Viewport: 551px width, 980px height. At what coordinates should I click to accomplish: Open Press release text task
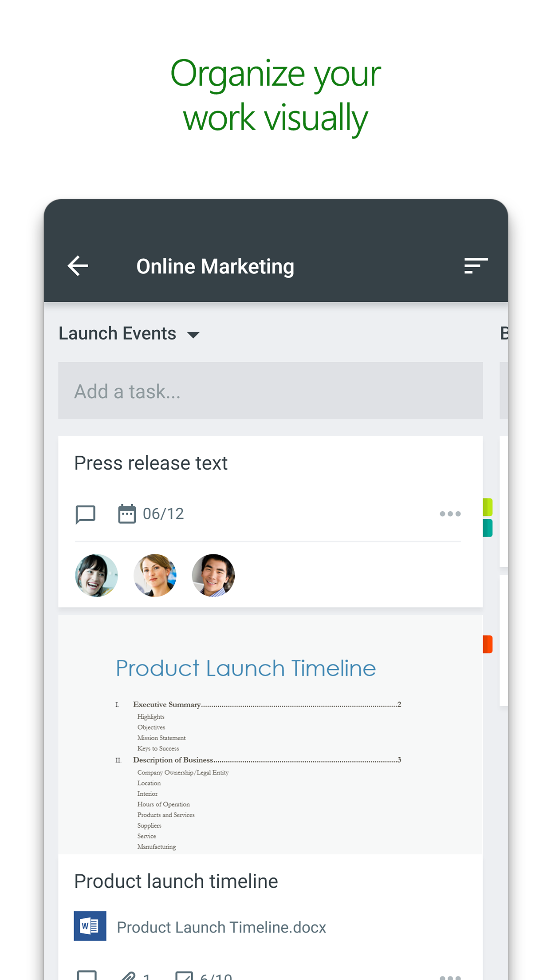[x=151, y=463]
